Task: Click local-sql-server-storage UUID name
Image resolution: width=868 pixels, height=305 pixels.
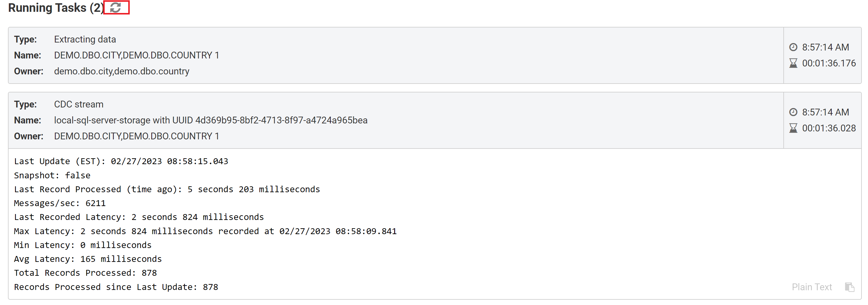Action: tap(211, 120)
